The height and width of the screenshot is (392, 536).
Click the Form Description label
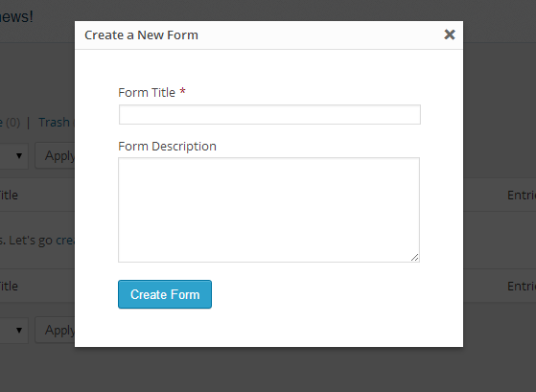pyautogui.click(x=167, y=147)
